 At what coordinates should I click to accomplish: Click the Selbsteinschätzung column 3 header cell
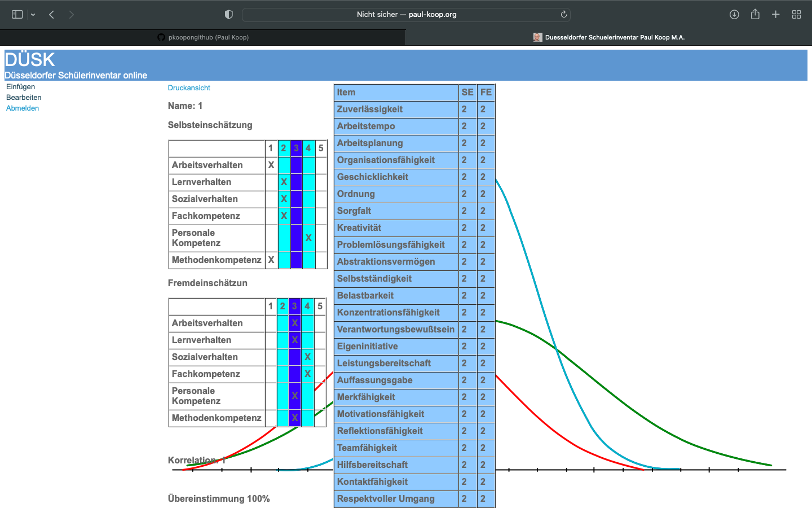(296, 148)
